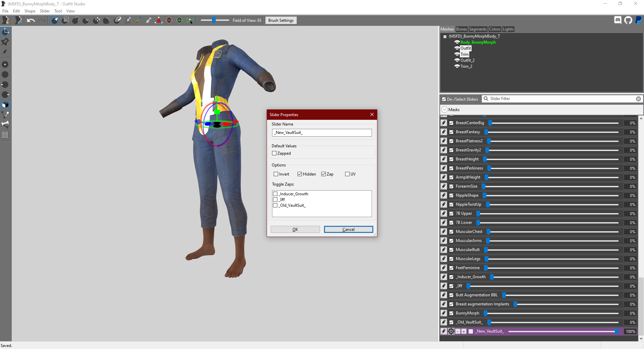Viewport: 644px width, 349px height.
Task: Click the New Project toolbar icon
Action: tap(5, 20)
